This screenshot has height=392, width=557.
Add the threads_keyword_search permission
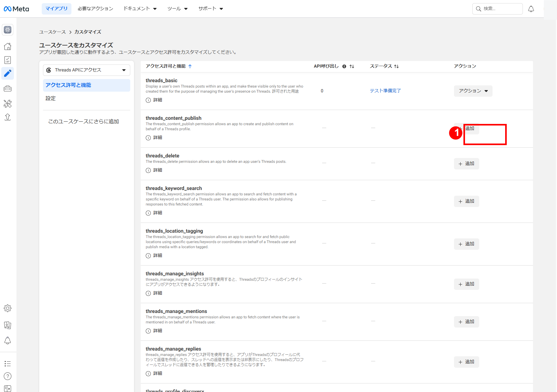(466, 201)
